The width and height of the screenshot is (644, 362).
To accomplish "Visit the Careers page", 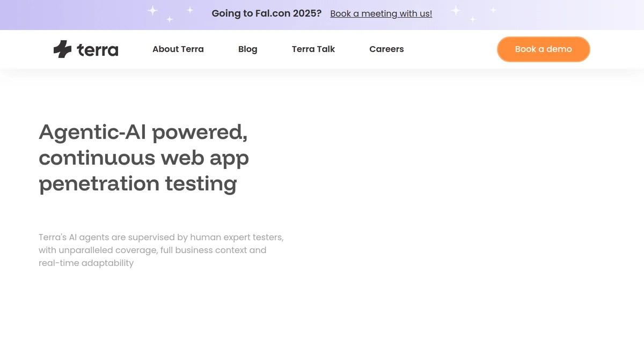I will tap(386, 49).
